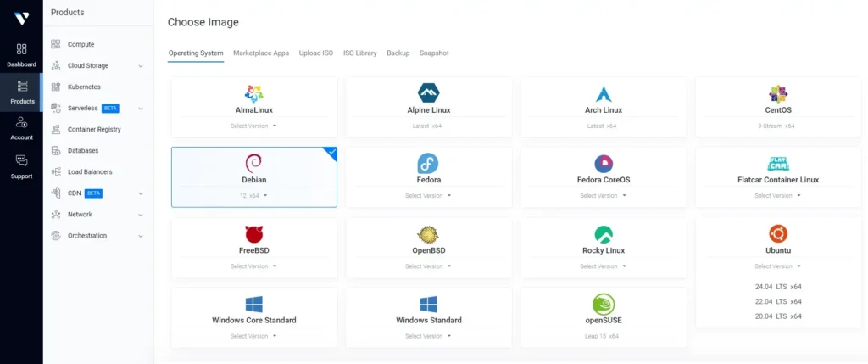
Task: Click CentOS 9 Stream x64 text
Action: [x=776, y=126]
